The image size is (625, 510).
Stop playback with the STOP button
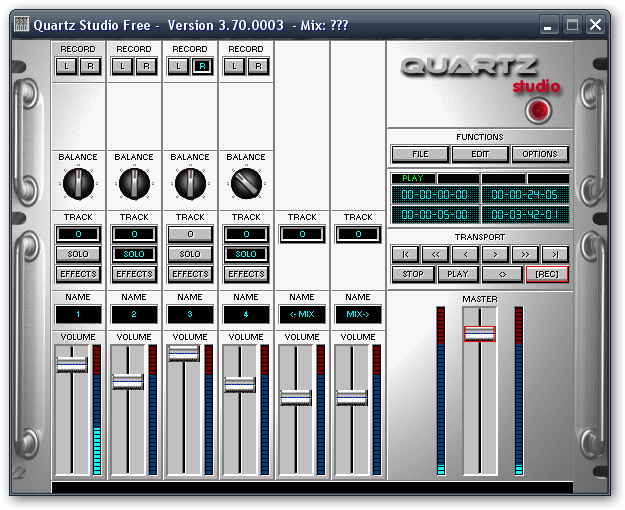click(x=413, y=274)
